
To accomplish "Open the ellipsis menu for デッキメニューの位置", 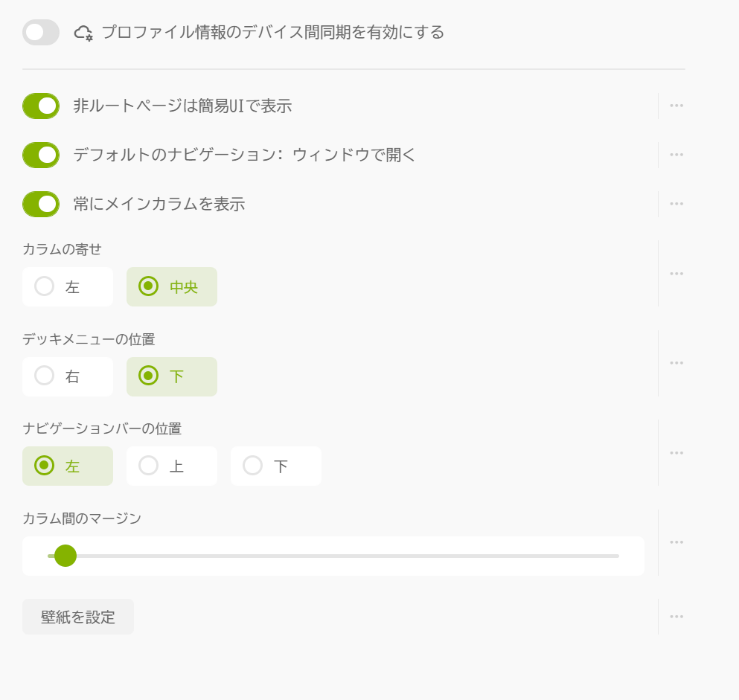I will click(x=676, y=362).
